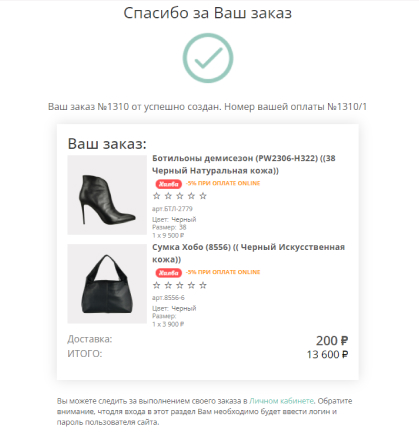This screenshot has width=419, height=440.
Task: Click the boots article number БТЛ-2779
Action: pyautogui.click(x=172, y=209)
